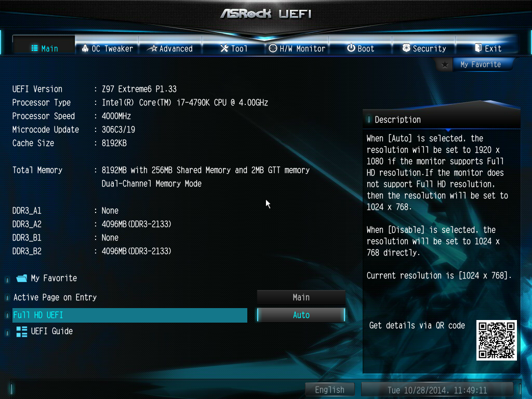Open the My Favorite folder icon

tap(22, 278)
